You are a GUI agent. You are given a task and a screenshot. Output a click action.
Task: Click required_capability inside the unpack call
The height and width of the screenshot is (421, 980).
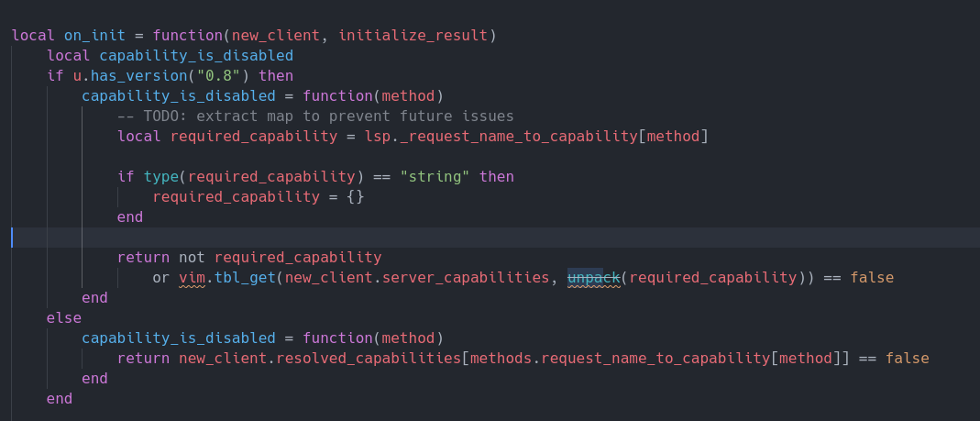tap(712, 277)
